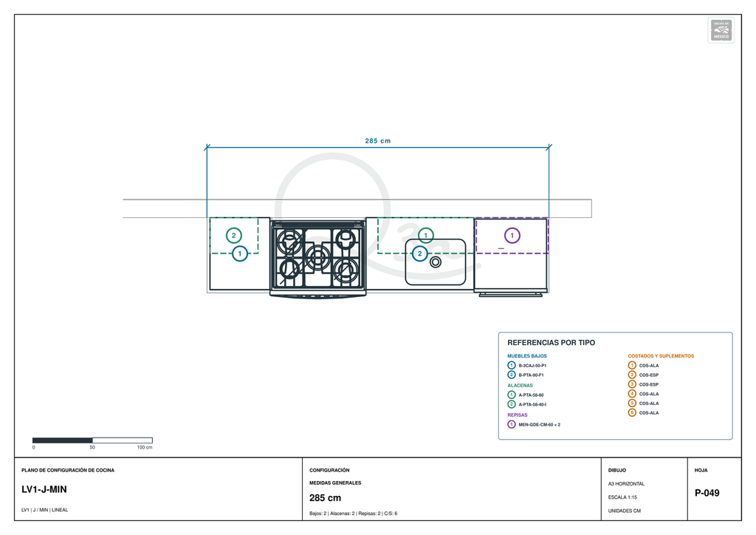Click the sink basin outline
756x535 pixels.
[x=436, y=262]
